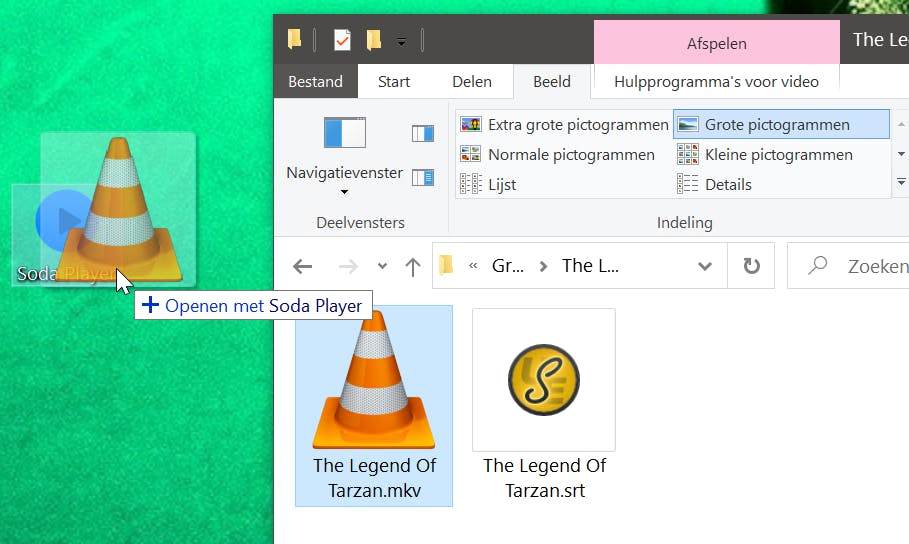Click the Navigatievenster pane icon
909x544 pixels.
click(x=344, y=133)
